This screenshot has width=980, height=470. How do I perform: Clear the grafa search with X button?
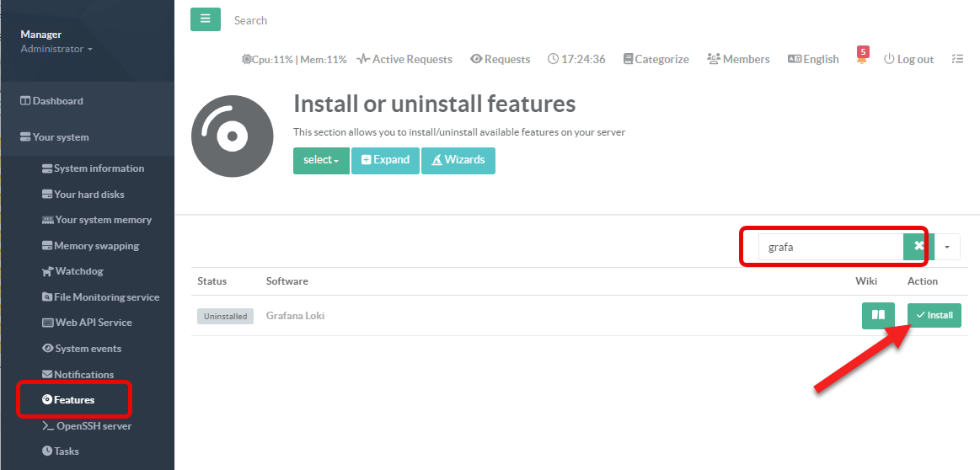[x=918, y=247]
